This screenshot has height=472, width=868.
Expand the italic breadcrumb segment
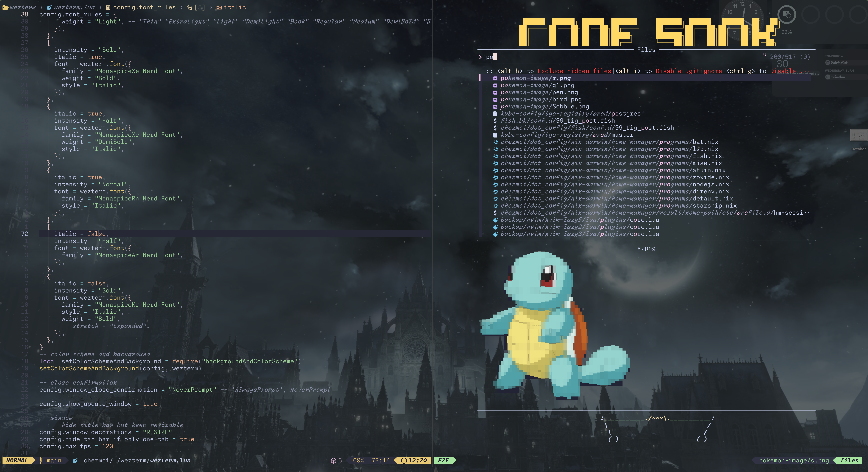tap(235, 7)
